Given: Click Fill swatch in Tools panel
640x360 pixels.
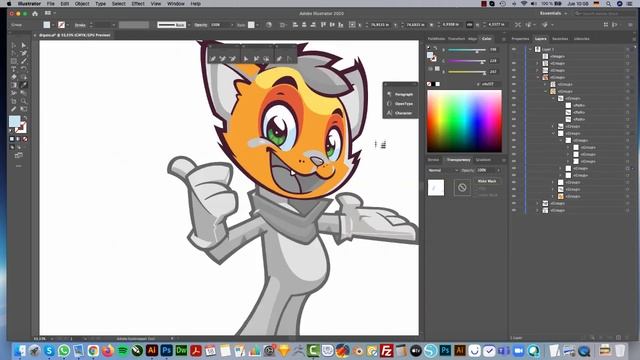Looking at the screenshot, I should 14,121.
